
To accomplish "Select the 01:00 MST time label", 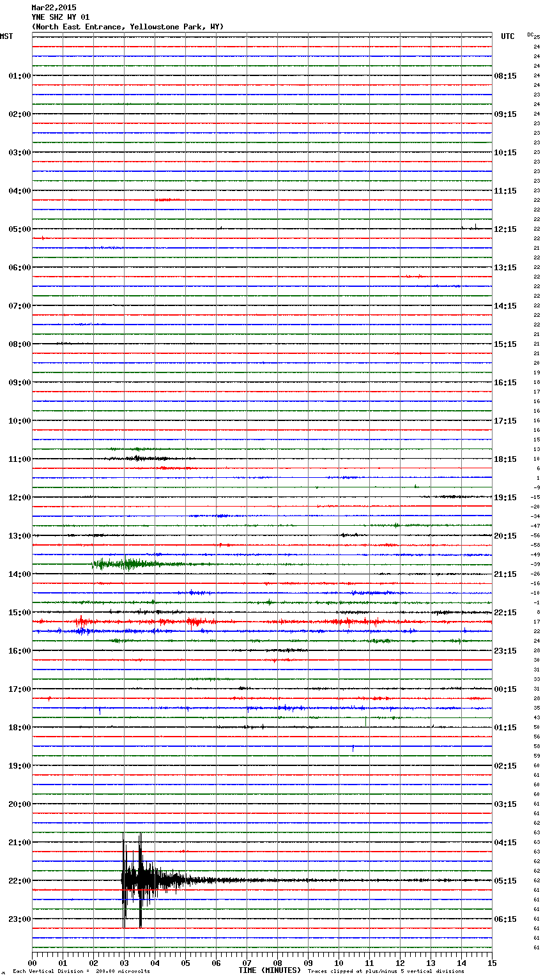I will (20, 76).
